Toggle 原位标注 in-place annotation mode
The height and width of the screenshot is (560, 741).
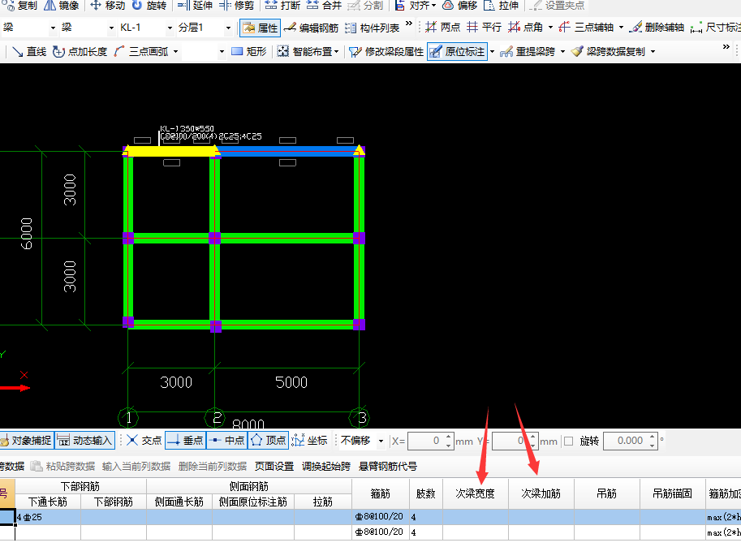[457, 51]
